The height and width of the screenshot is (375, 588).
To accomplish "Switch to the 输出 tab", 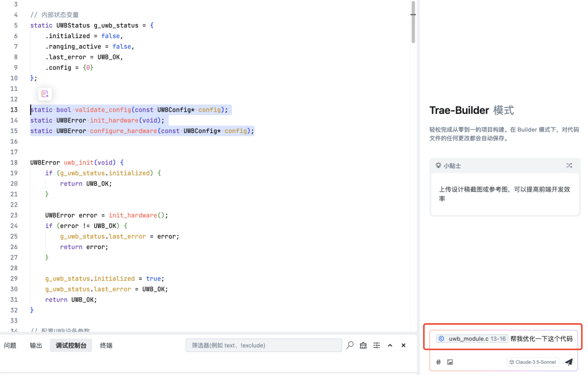I will pos(36,345).
